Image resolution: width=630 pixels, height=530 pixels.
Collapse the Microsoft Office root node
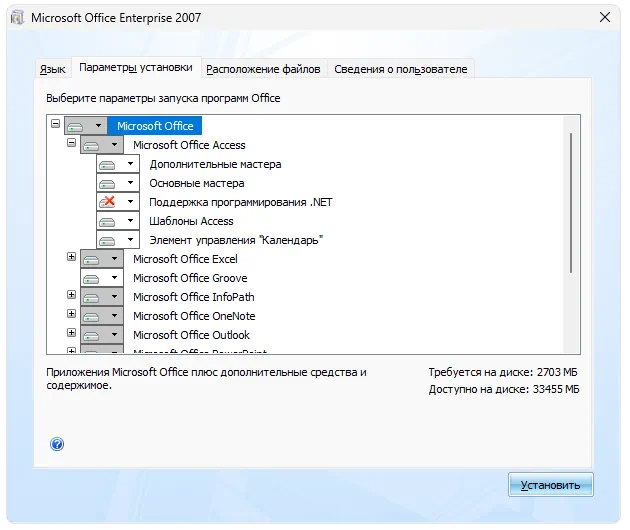tap(55, 123)
